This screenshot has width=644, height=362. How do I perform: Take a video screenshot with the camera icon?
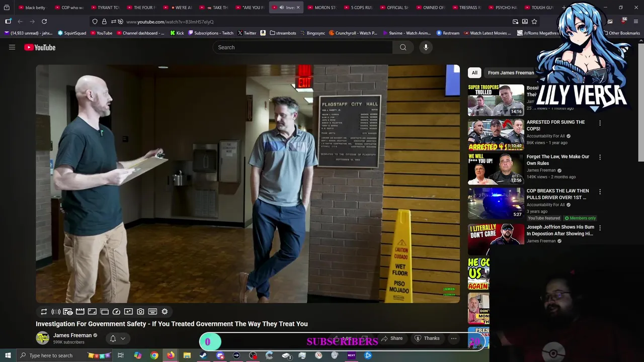click(x=140, y=312)
